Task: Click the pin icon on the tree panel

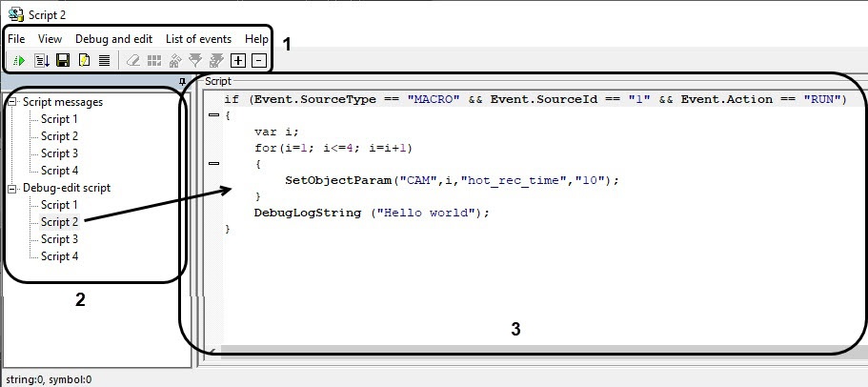Action: (x=182, y=82)
